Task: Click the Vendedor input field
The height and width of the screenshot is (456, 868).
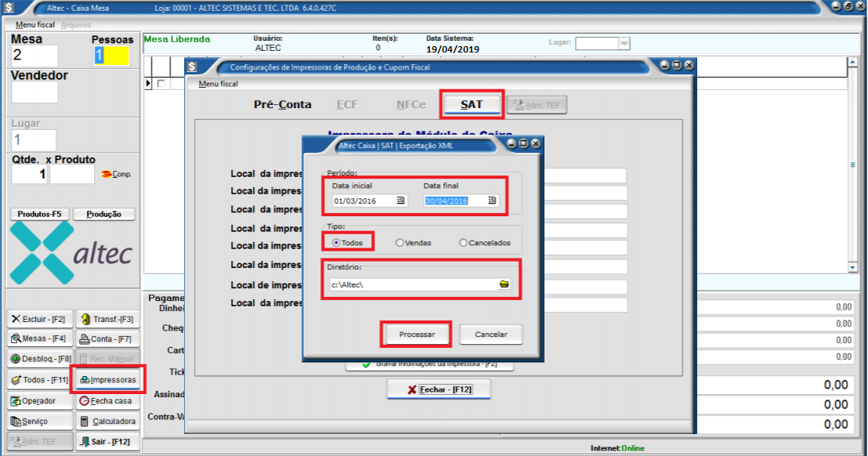Action: [x=34, y=92]
